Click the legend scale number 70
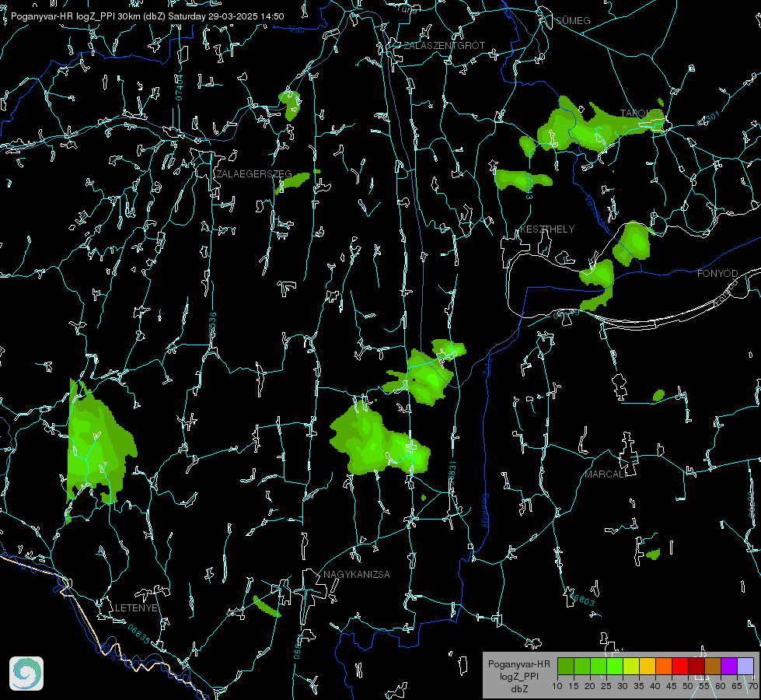This screenshot has height=700, width=761. [x=752, y=687]
